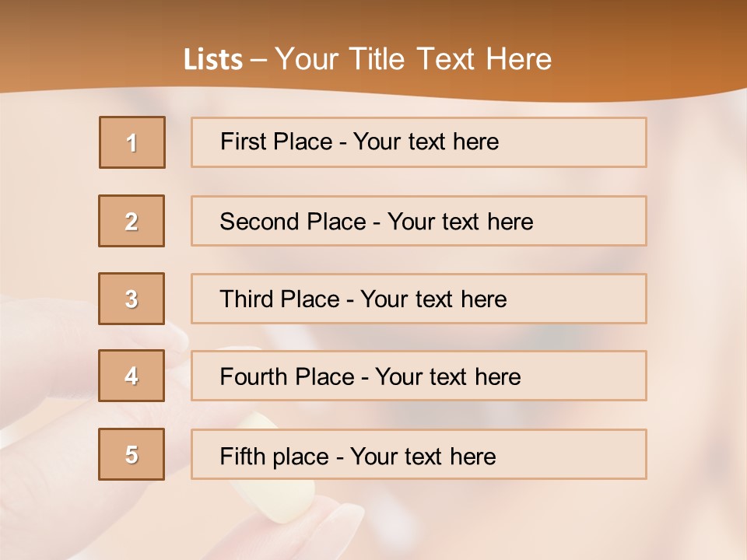Image resolution: width=747 pixels, height=560 pixels.
Task: Select the number 4 box
Action: pyautogui.click(x=132, y=376)
